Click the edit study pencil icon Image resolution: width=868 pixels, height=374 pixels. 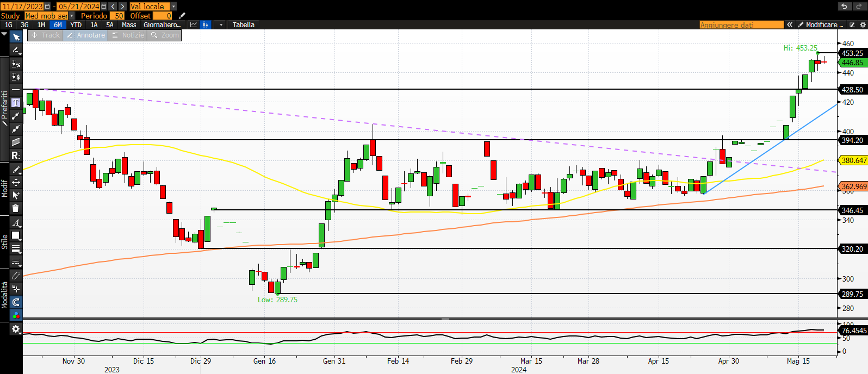pos(182,16)
